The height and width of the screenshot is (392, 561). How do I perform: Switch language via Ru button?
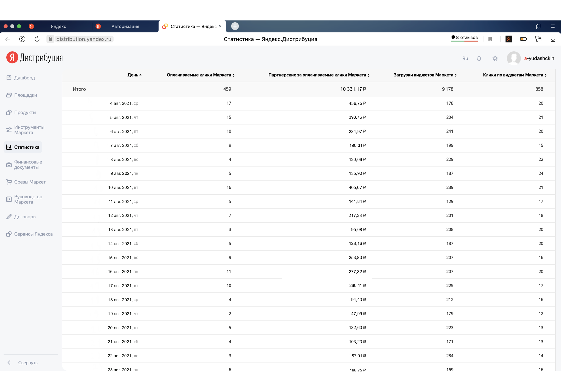465,59
